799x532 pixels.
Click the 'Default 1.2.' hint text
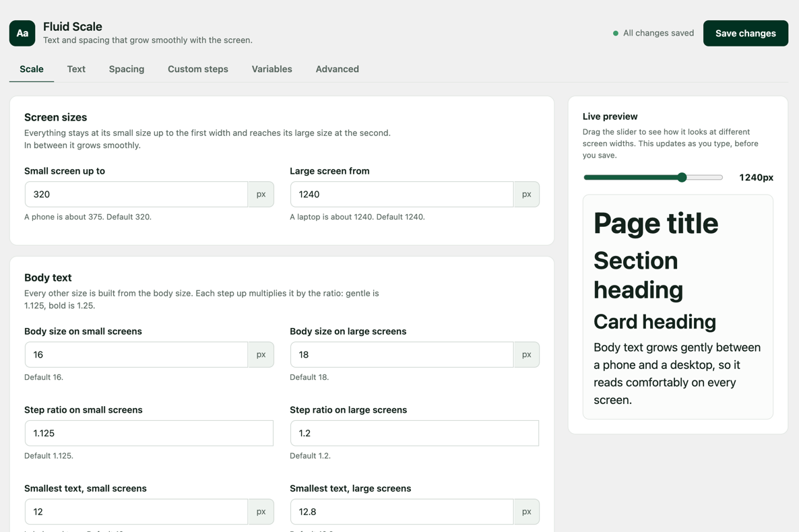[311, 456]
